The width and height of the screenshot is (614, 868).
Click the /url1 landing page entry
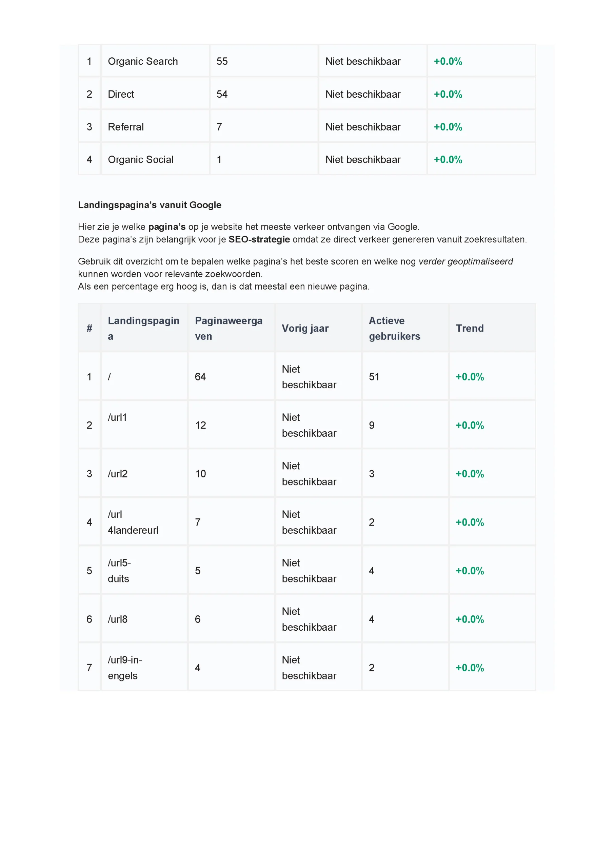click(117, 417)
